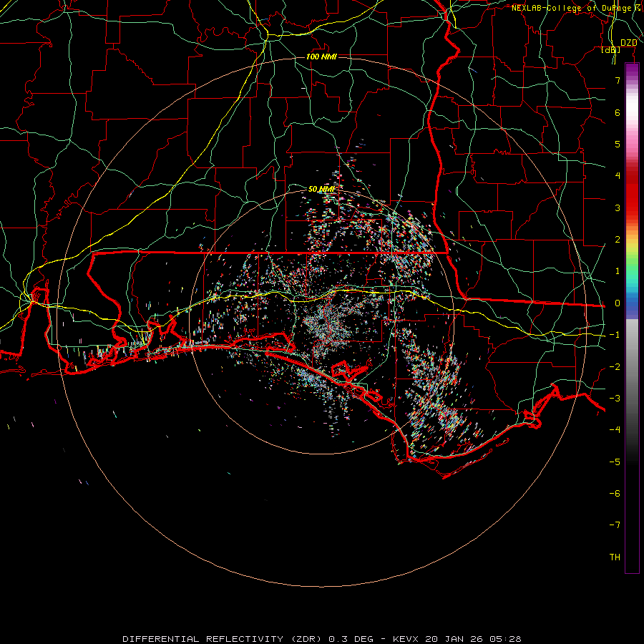Click the NEXLAB-College of DuPage label
The image size is (644, 644).
pyautogui.click(x=571, y=8)
